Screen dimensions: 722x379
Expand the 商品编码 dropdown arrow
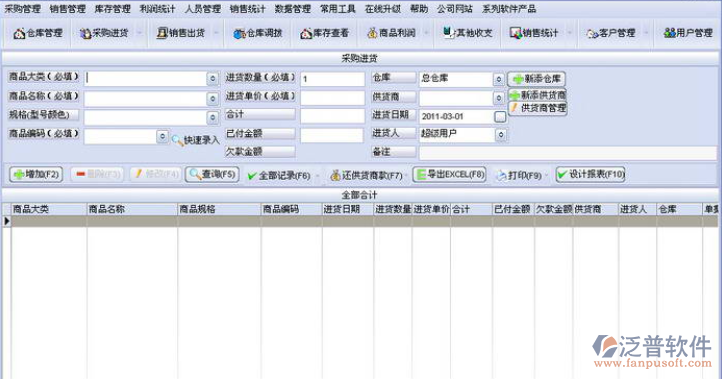[162, 136]
